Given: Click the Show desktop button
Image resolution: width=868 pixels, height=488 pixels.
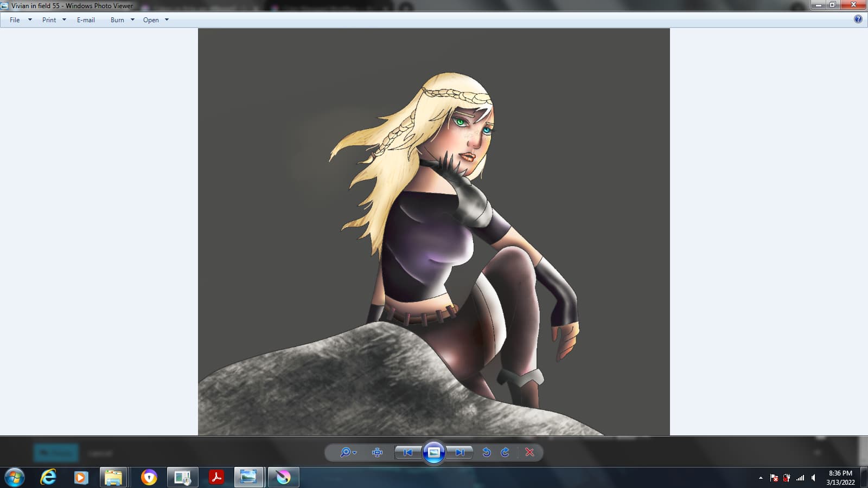Looking at the screenshot, I should pyautogui.click(x=864, y=478).
